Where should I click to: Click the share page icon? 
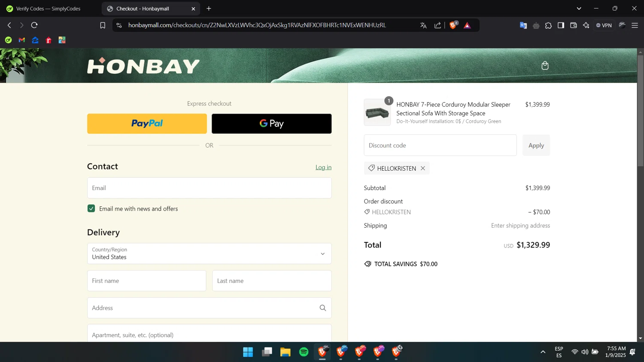437,25
